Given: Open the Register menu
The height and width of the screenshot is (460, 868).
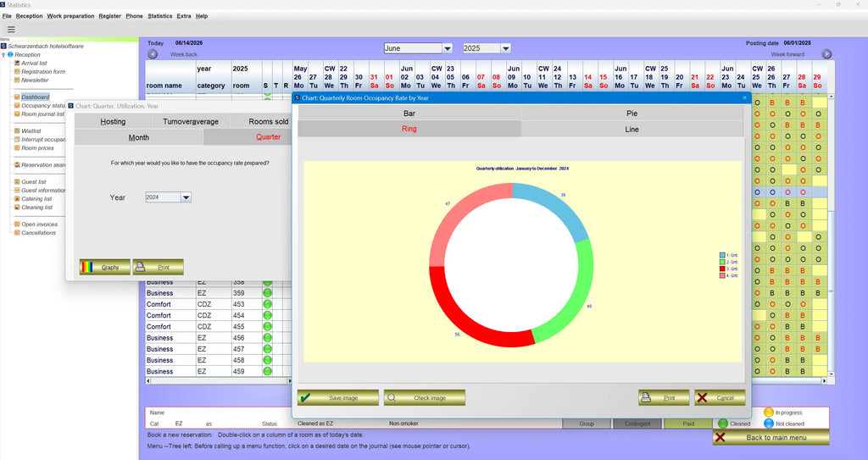Looking at the screenshot, I should point(109,16).
